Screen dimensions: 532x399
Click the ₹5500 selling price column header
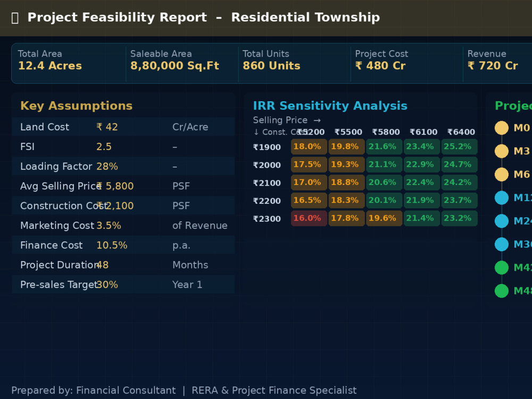tap(348, 132)
